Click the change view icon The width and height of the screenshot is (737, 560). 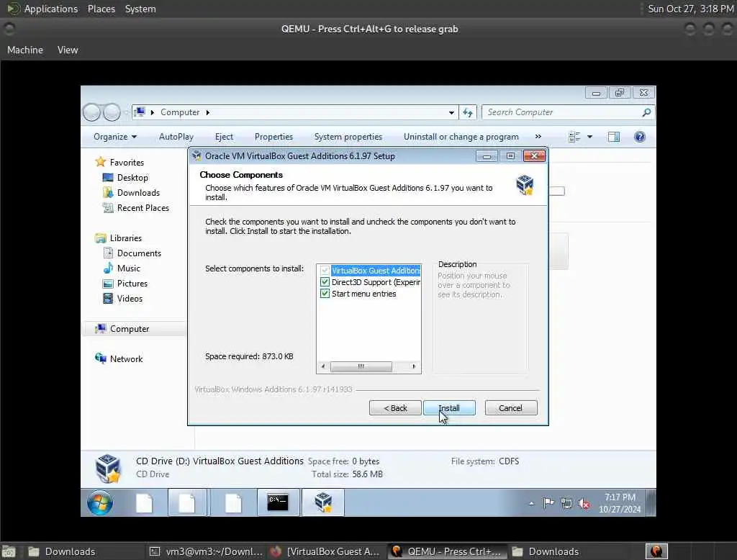click(574, 137)
